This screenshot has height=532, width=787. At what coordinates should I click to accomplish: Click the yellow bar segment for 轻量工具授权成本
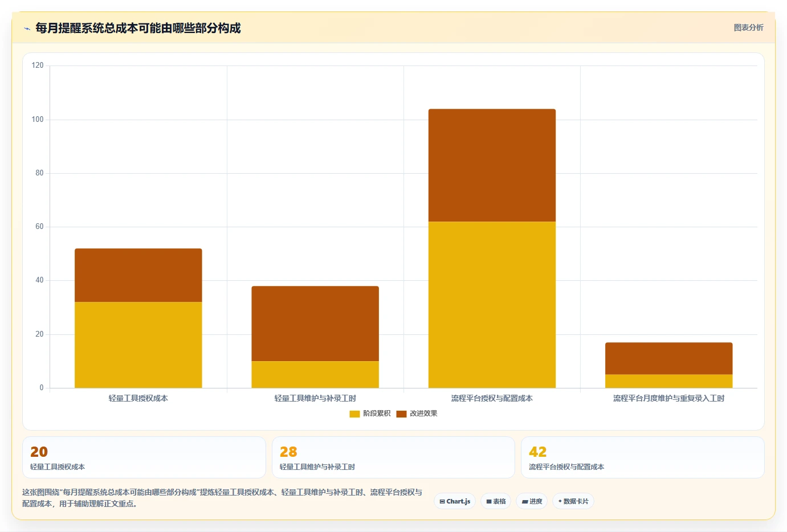tap(138, 345)
